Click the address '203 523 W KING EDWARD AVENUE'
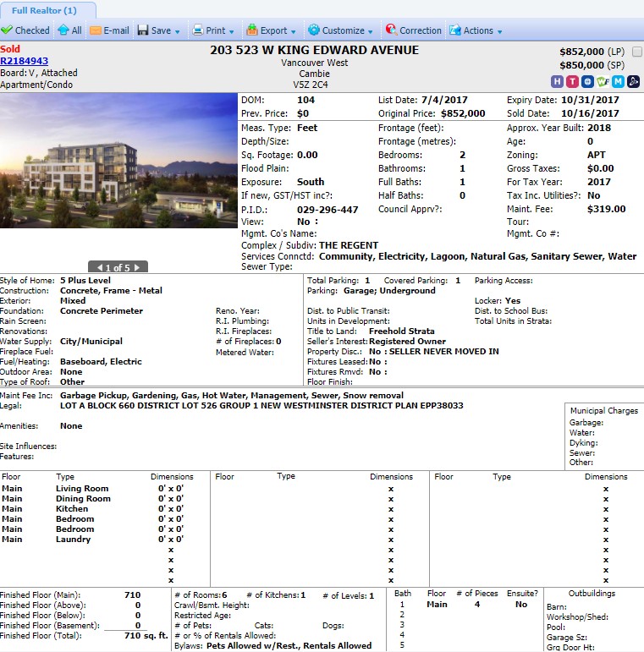Viewport: 644px width, 652px height. point(314,50)
